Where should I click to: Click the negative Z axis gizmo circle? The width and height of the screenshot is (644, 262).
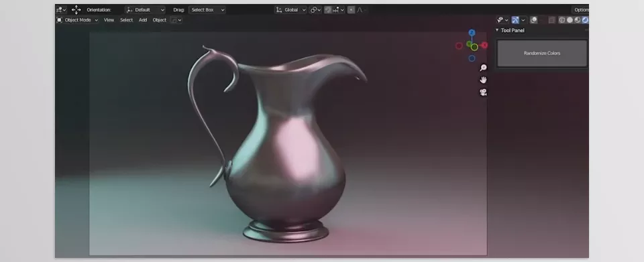[x=472, y=58]
